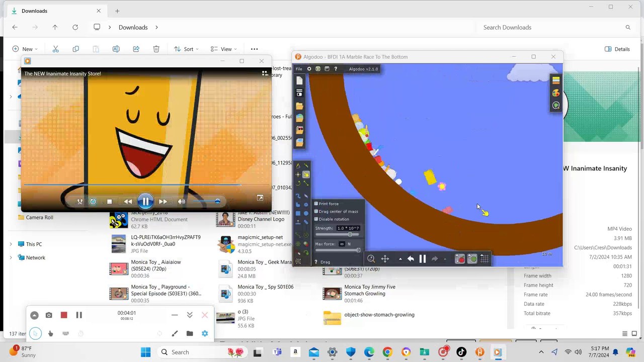Image resolution: width=644 pixels, height=362 pixels.
Task: Open Algodoo File menu
Action: pos(299,69)
